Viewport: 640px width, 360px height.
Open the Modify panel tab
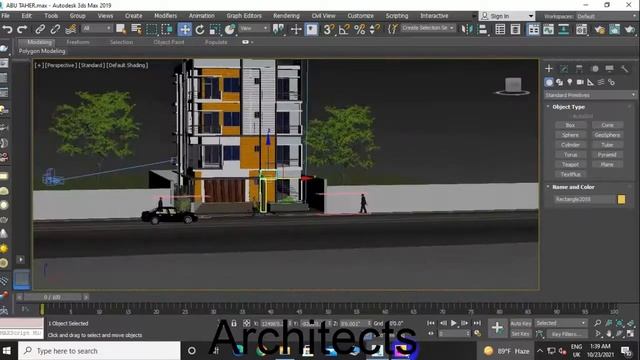tap(564, 69)
